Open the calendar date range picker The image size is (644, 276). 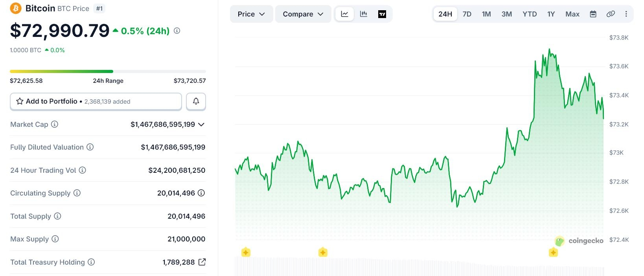tap(593, 14)
